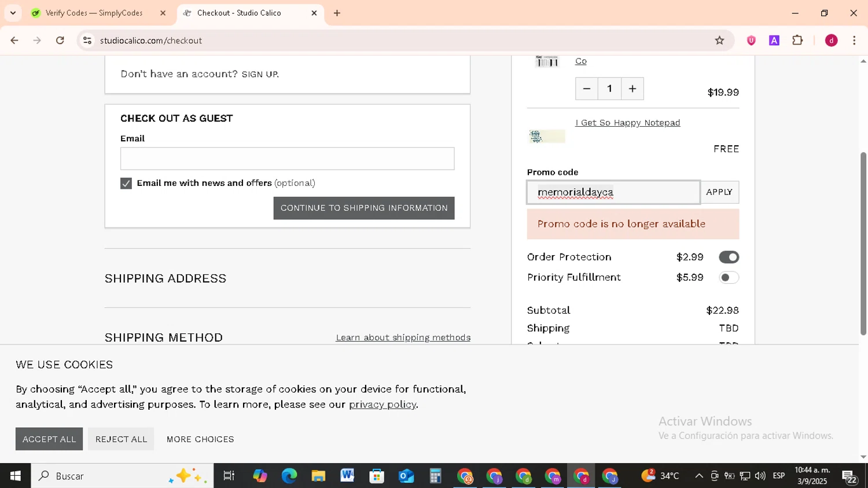The width and height of the screenshot is (868, 488).
Task: Enable Priority Fulfillment toggle
Action: [729, 277]
